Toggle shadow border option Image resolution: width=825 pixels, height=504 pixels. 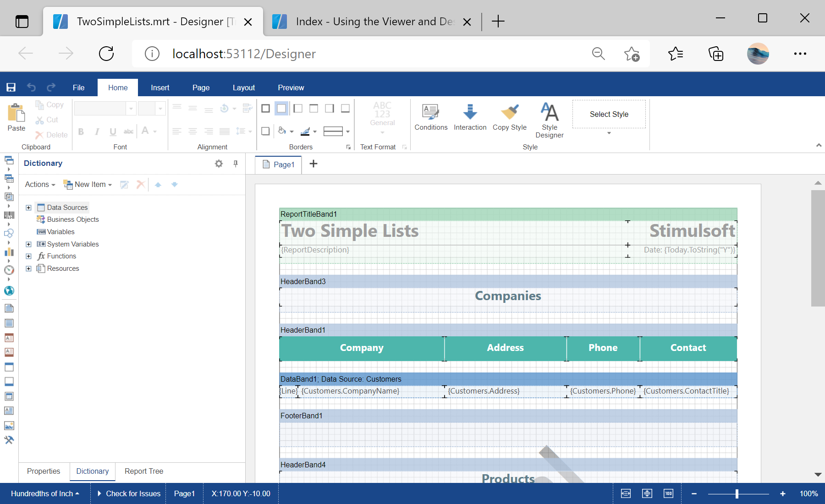pos(265,131)
